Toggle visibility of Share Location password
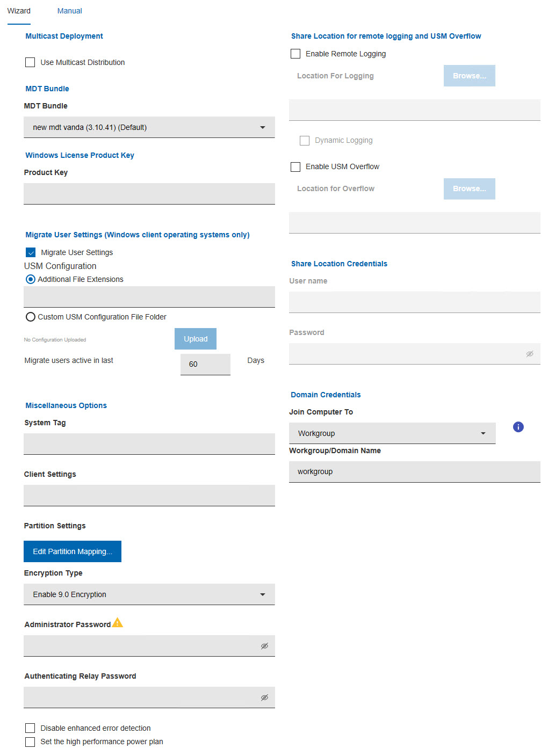 point(530,354)
